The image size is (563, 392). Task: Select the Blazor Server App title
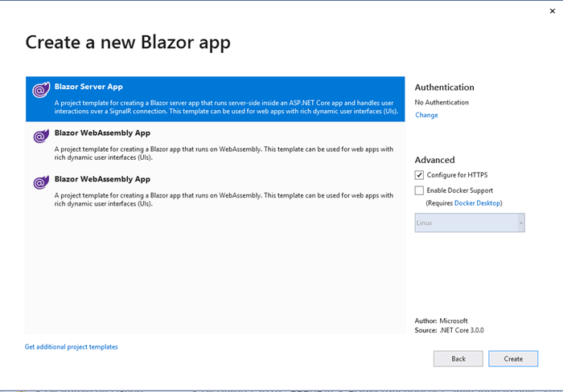[88, 87]
